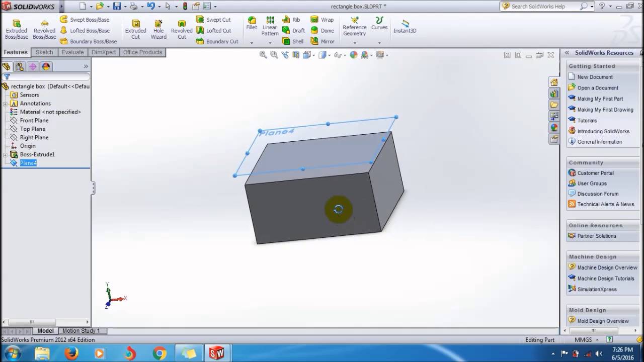The image size is (644, 362).
Task: Activate the Extruded Cut tool
Action: pyautogui.click(x=135, y=30)
